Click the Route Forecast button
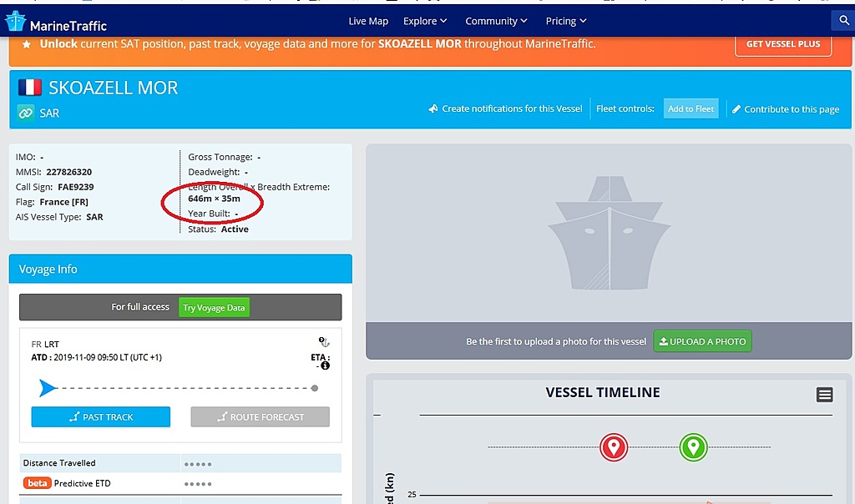Image resolution: width=855 pixels, height=504 pixels. pyautogui.click(x=261, y=417)
